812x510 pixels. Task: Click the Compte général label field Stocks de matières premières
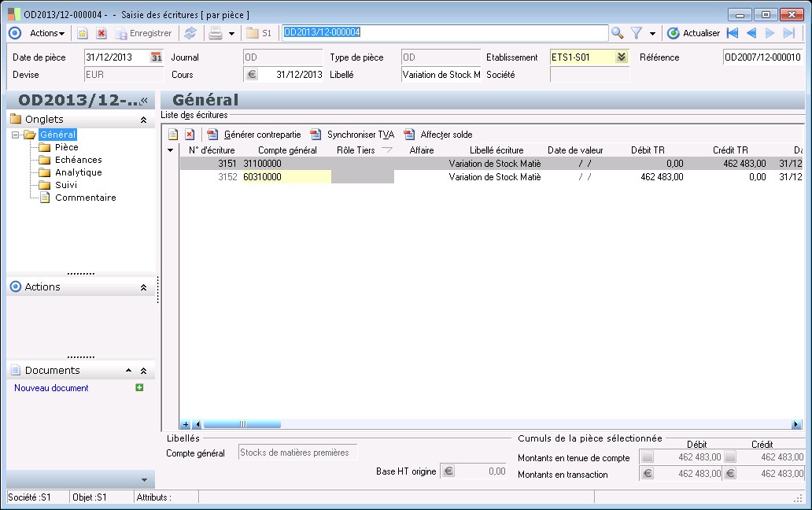(297, 453)
